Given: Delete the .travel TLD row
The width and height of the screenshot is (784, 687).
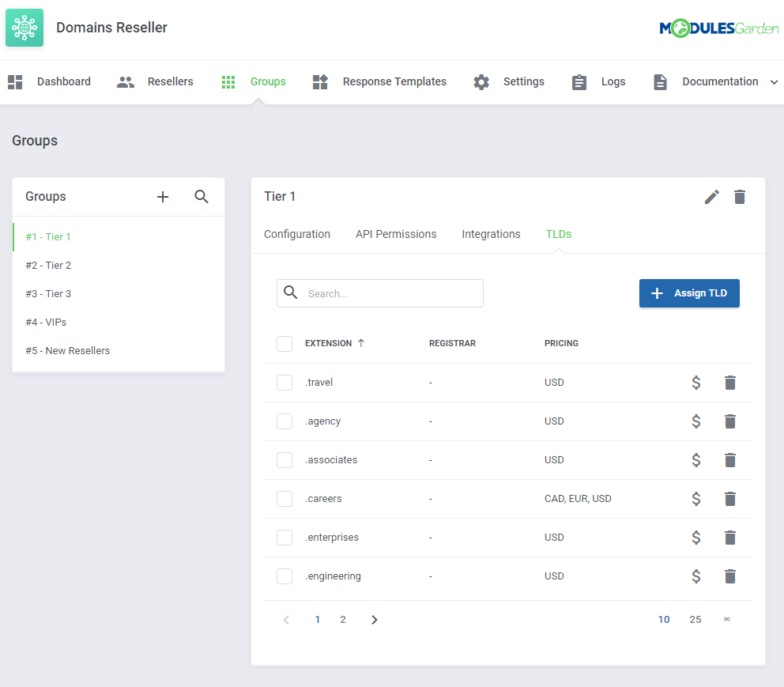Looking at the screenshot, I should (x=730, y=383).
